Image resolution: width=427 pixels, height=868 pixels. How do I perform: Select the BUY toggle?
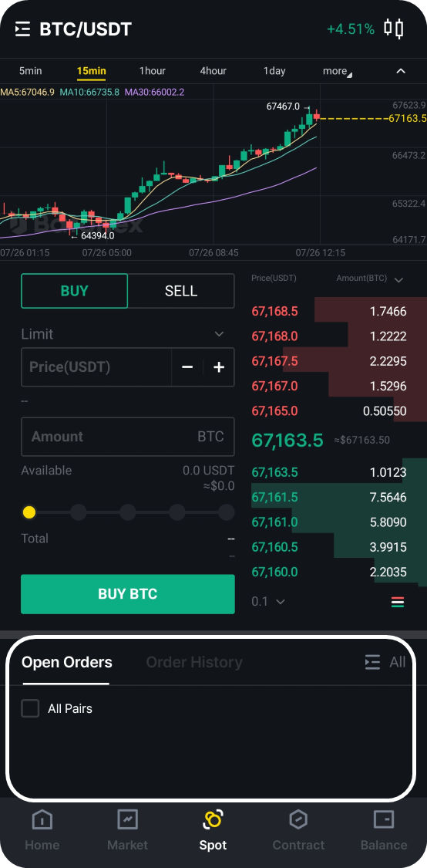coord(74,291)
